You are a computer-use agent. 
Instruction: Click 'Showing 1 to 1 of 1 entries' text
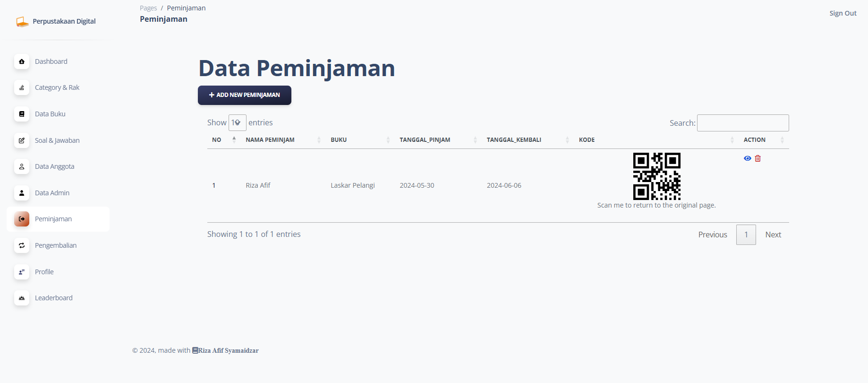point(254,234)
